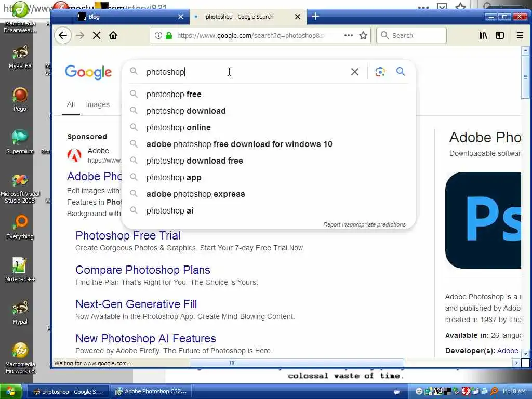The width and height of the screenshot is (532, 399).
Task: Click the vertical scrollbar up arrow
Action: tap(525, 51)
